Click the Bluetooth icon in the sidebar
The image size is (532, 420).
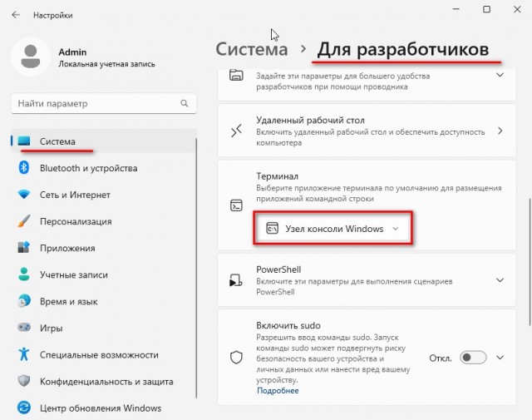[24, 168]
